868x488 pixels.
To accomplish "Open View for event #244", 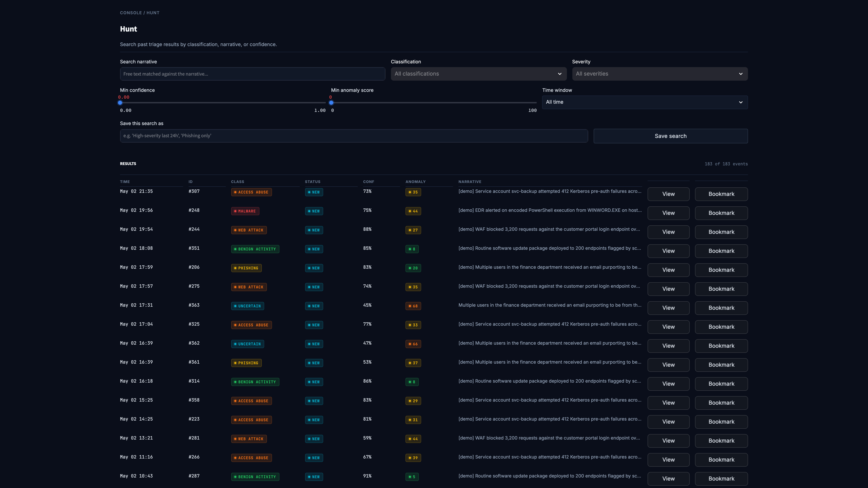I will [668, 232].
